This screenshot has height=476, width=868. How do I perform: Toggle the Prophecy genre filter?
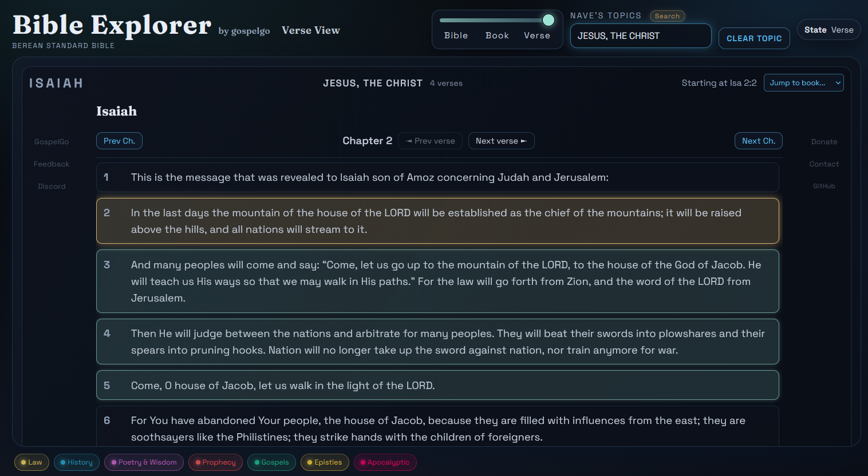click(x=215, y=462)
